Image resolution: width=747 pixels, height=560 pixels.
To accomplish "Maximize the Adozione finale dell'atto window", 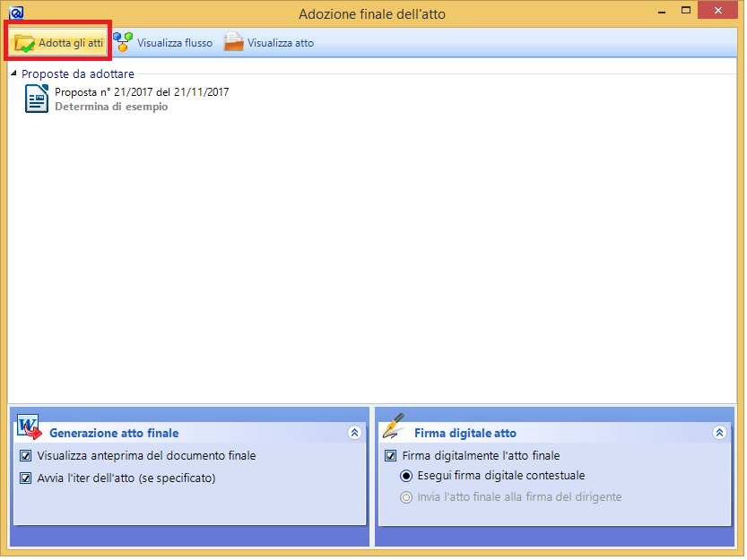I will [x=688, y=11].
